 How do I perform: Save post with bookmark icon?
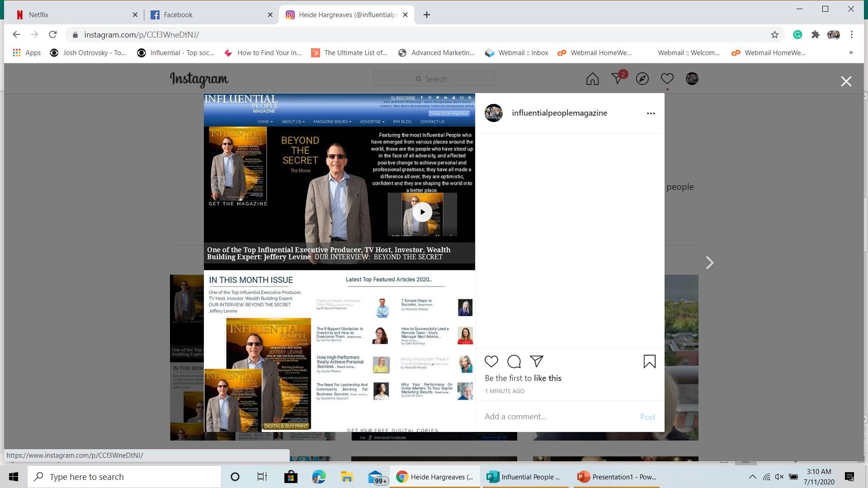(650, 361)
